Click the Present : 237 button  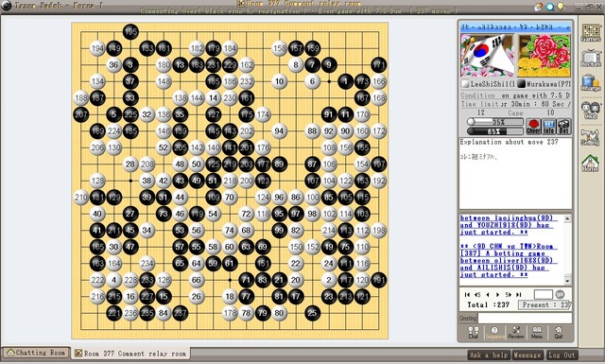[544, 304]
